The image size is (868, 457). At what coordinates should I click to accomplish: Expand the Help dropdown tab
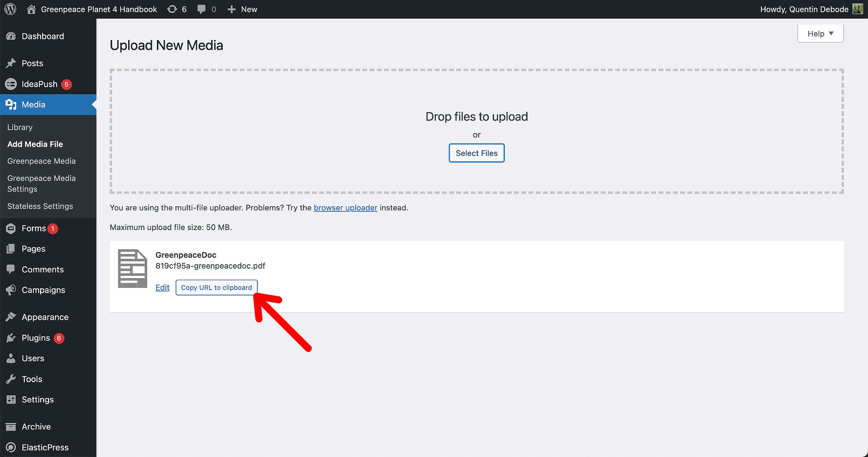pyautogui.click(x=821, y=34)
